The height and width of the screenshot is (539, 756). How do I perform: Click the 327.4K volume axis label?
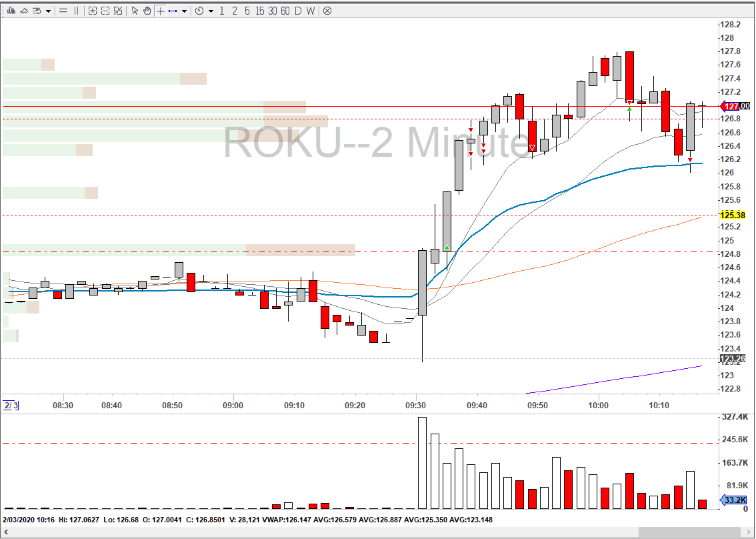point(735,416)
